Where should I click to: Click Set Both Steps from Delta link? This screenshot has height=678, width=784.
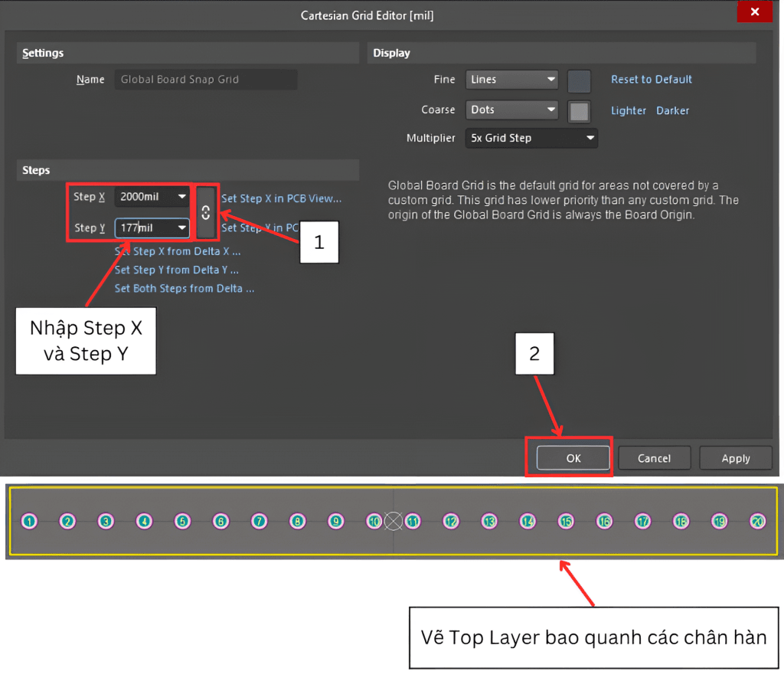point(184,289)
